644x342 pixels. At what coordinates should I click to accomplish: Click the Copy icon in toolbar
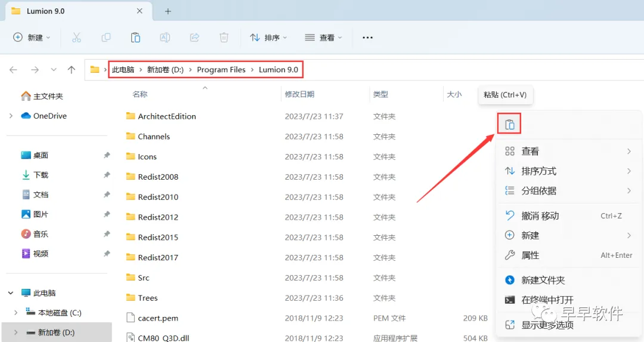point(106,38)
